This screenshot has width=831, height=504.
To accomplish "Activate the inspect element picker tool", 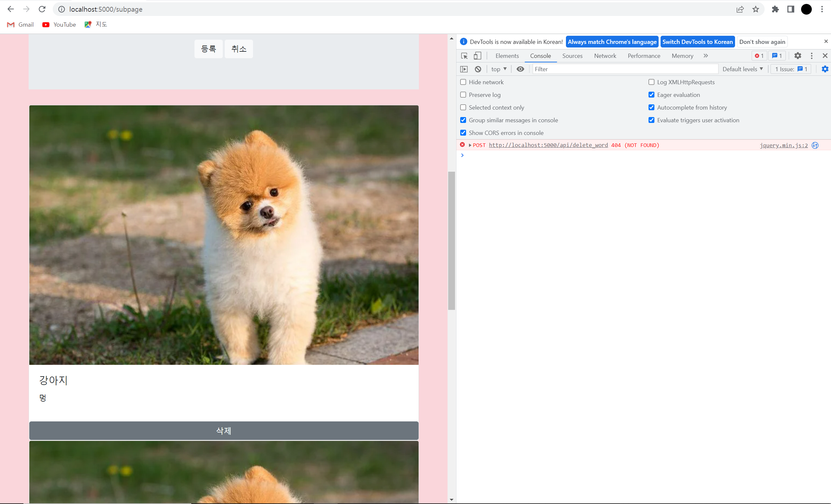I will pos(464,56).
